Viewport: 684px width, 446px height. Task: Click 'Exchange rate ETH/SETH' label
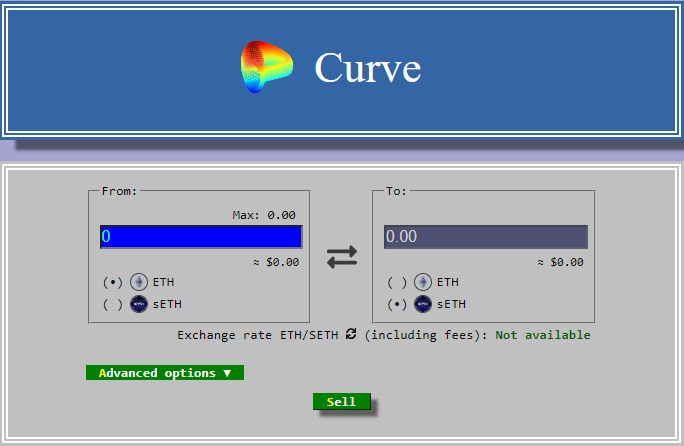(x=258, y=335)
